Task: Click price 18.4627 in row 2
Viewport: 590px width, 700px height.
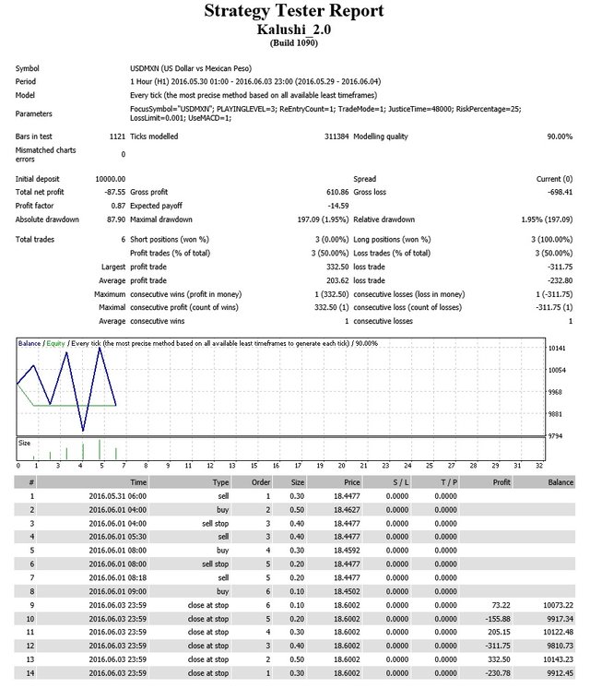Action: coord(347,510)
